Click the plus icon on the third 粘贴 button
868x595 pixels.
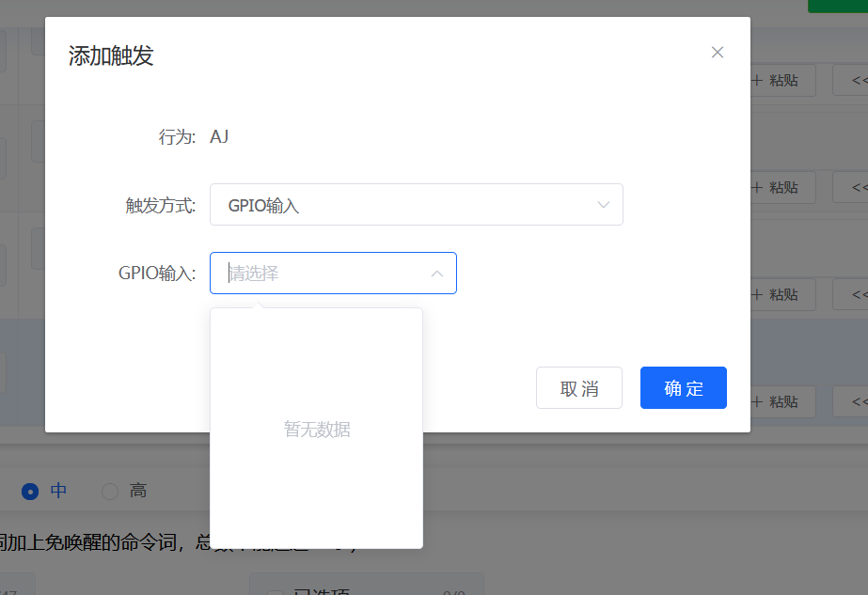point(758,294)
